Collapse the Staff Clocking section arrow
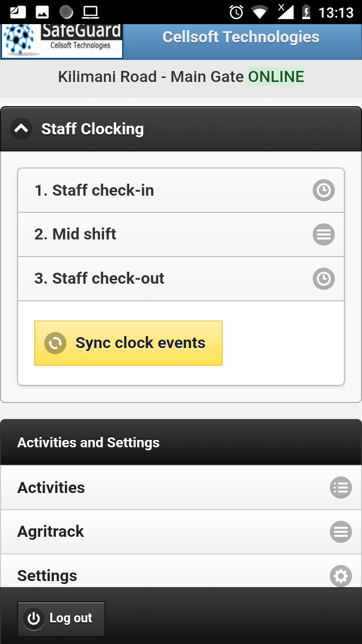Viewport: 362px width, 644px height. [x=21, y=129]
